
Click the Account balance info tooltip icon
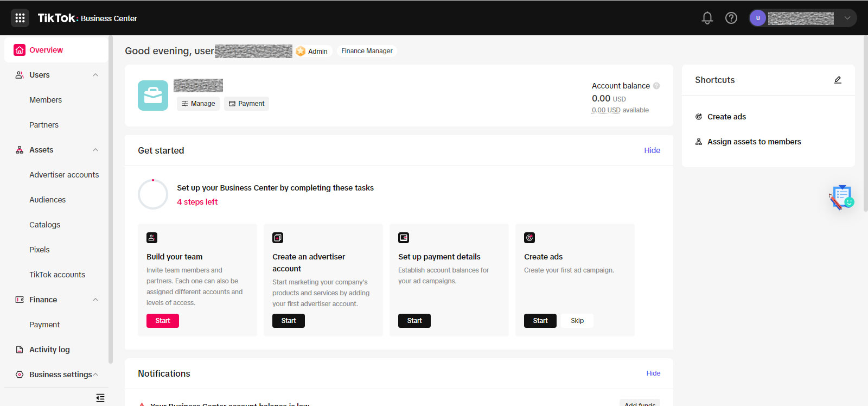click(x=656, y=86)
